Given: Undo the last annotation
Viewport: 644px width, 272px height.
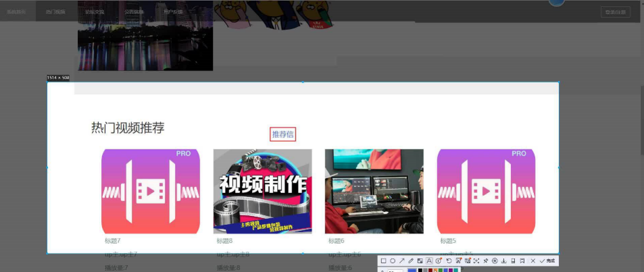Looking at the screenshot, I should coord(449,261).
